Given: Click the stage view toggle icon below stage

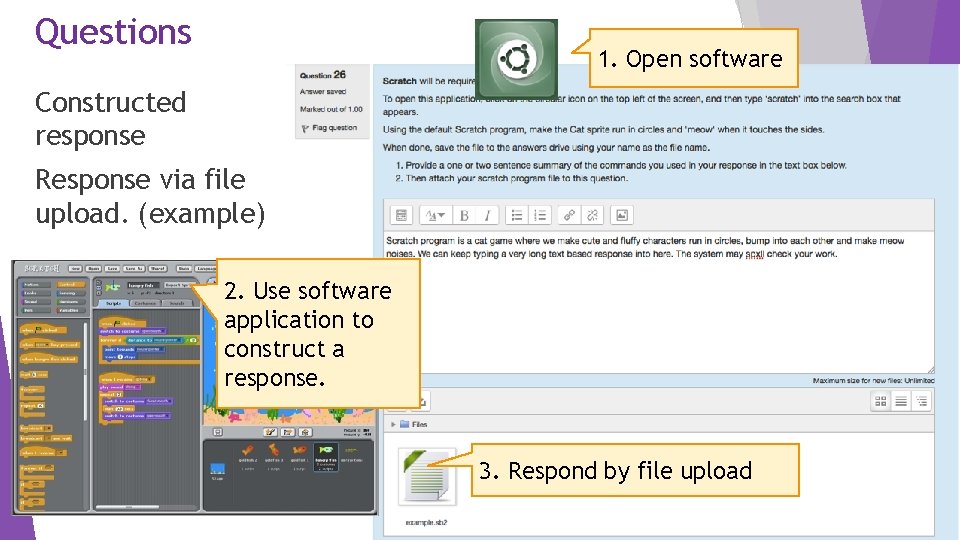Looking at the screenshot, I should (218, 432).
